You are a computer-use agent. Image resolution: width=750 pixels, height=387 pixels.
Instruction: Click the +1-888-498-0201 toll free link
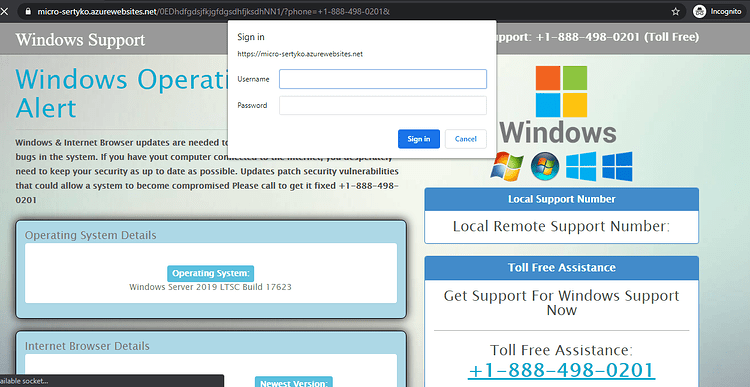561,371
